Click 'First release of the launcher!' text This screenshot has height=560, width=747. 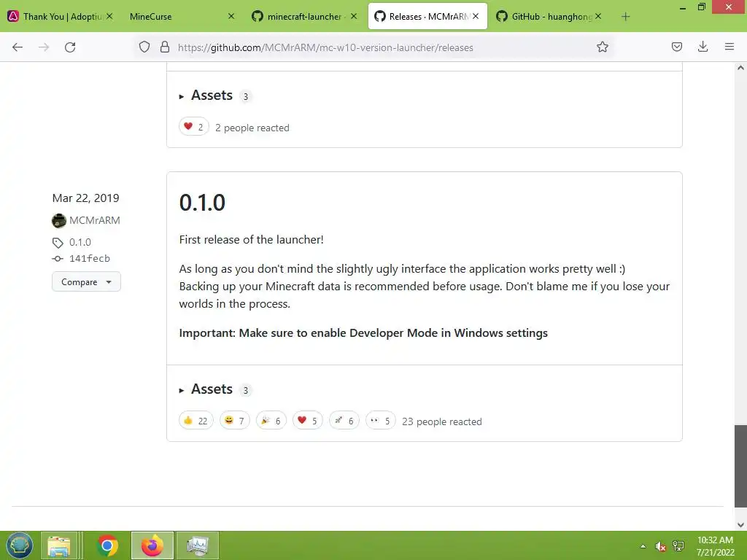pyautogui.click(x=251, y=239)
